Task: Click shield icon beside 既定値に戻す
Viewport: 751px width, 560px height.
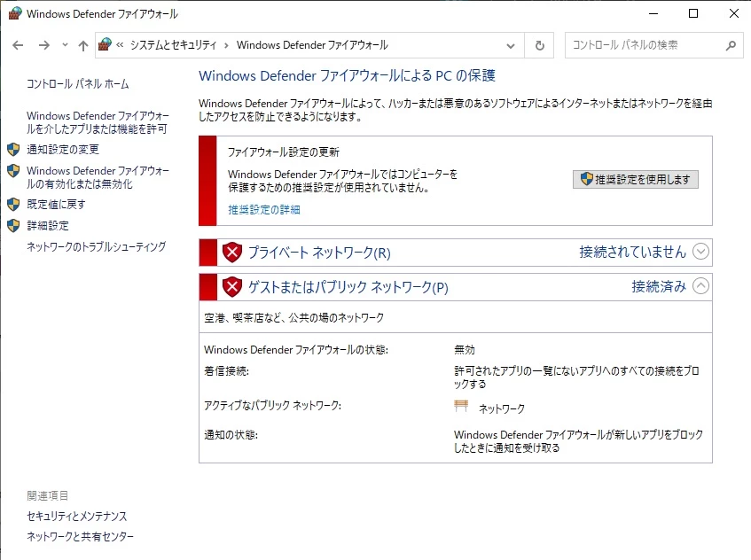Action: pos(14,205)
